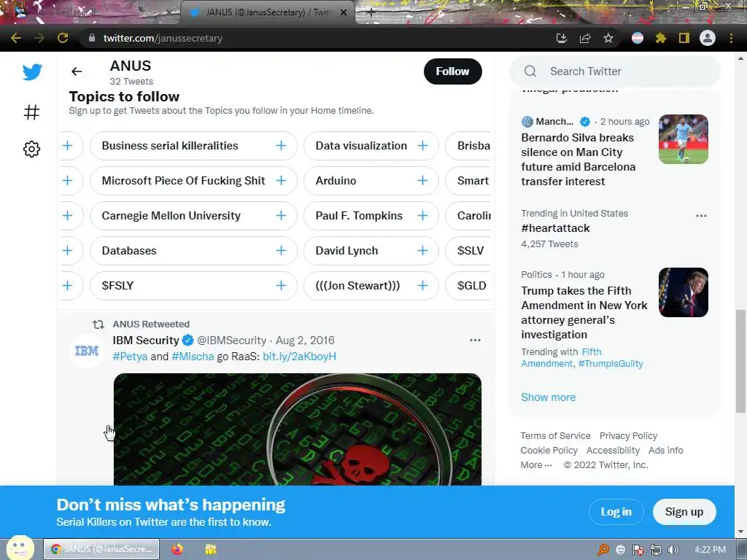The width and height of the screenshot is (747, 560).
Task: Open Terms of Service link
Action: pyautogui.click(x=555, y=436)
